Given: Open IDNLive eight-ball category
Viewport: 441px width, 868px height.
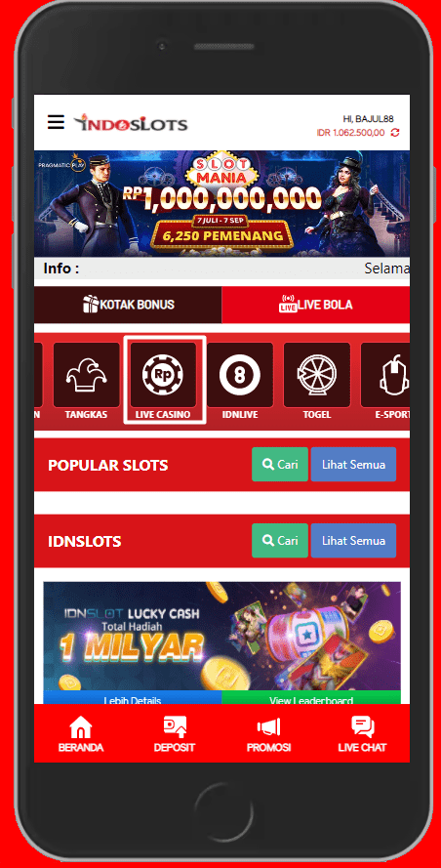Looking at the screenshot, I should click(240, 381).
